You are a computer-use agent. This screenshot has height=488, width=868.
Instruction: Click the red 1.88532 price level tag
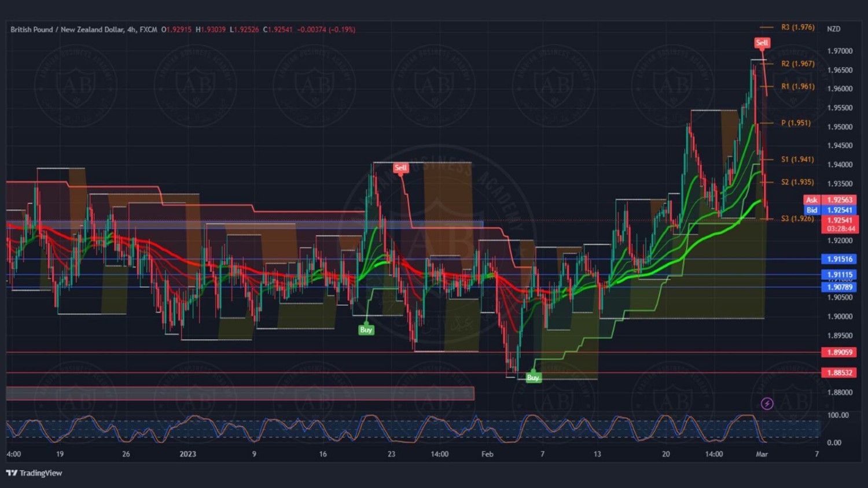click(x=840, y=373)
